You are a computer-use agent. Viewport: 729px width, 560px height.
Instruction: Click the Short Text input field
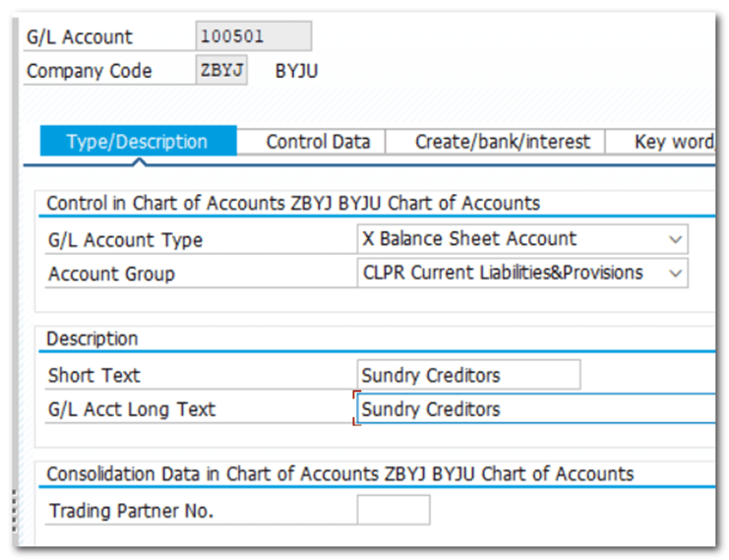point(468,375)
